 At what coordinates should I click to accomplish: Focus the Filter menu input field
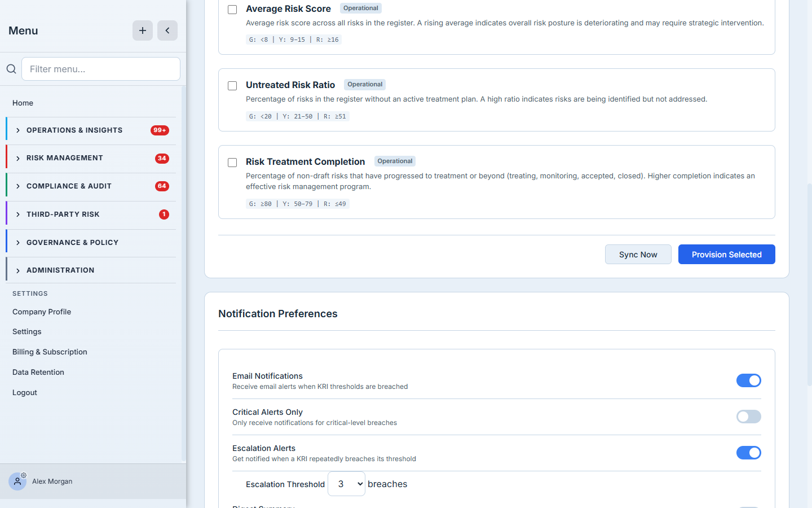pyautogui.click(x=101, y=69)
